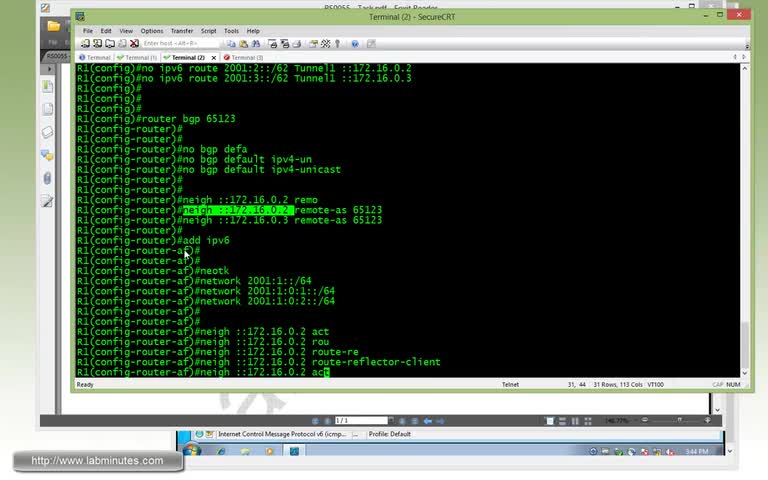Open the Transfer menu
The height and width of the screenshot is (480, 768).
(182, 31)
